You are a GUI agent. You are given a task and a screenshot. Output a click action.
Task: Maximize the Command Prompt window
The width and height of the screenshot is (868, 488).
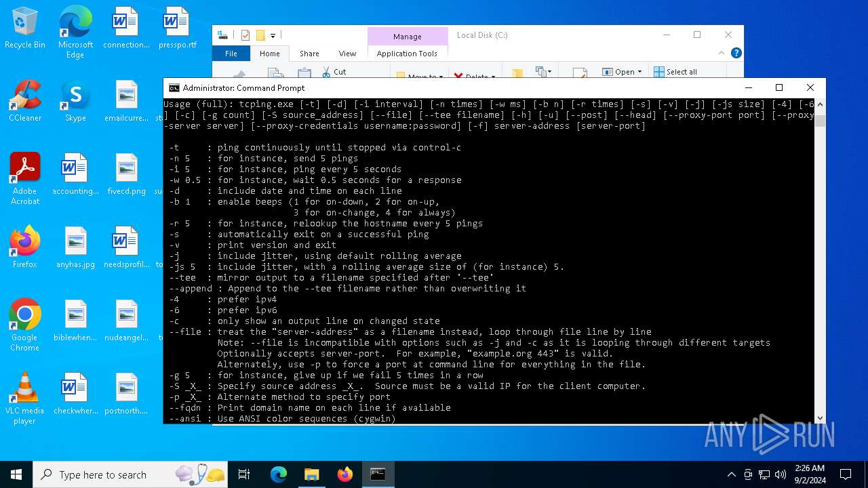point(779,87)
